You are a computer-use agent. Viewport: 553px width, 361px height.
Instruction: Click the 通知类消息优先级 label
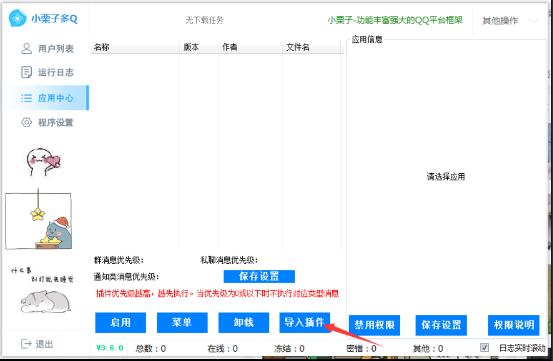126,277
